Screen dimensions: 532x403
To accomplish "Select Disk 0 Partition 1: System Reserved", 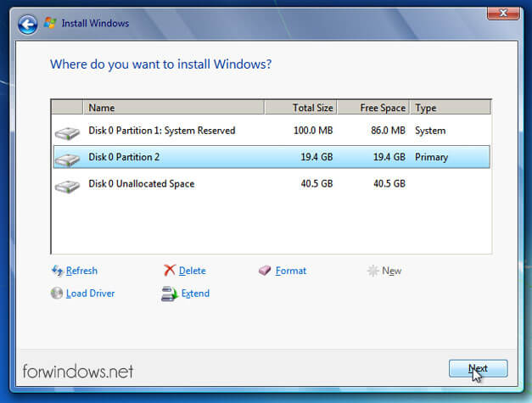I will click(x=161, y=131).
